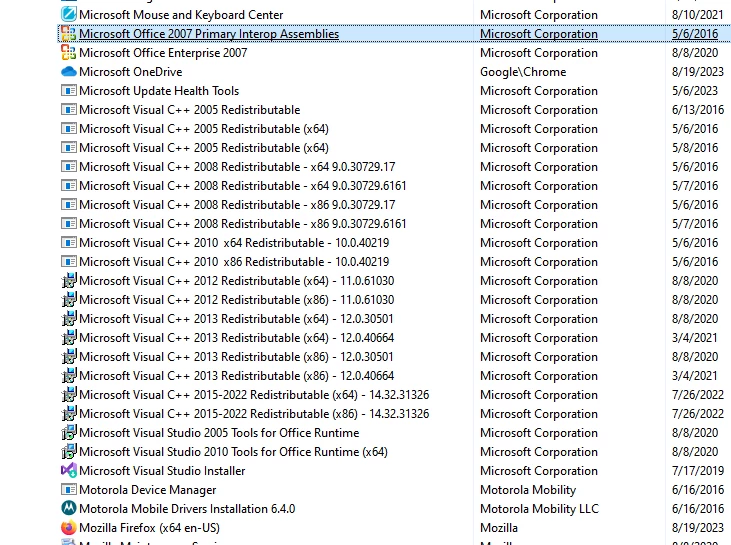Select Visual C++ 2012 Redistributable (x64) name
731x545 pixels.
pyautogui.click(x=236, y=281)
